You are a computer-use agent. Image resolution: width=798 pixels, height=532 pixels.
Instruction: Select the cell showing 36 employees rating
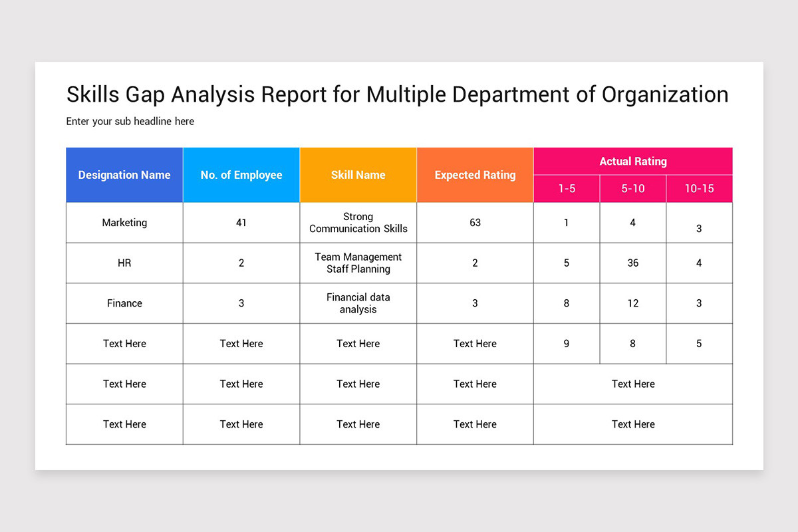point(632,263)
